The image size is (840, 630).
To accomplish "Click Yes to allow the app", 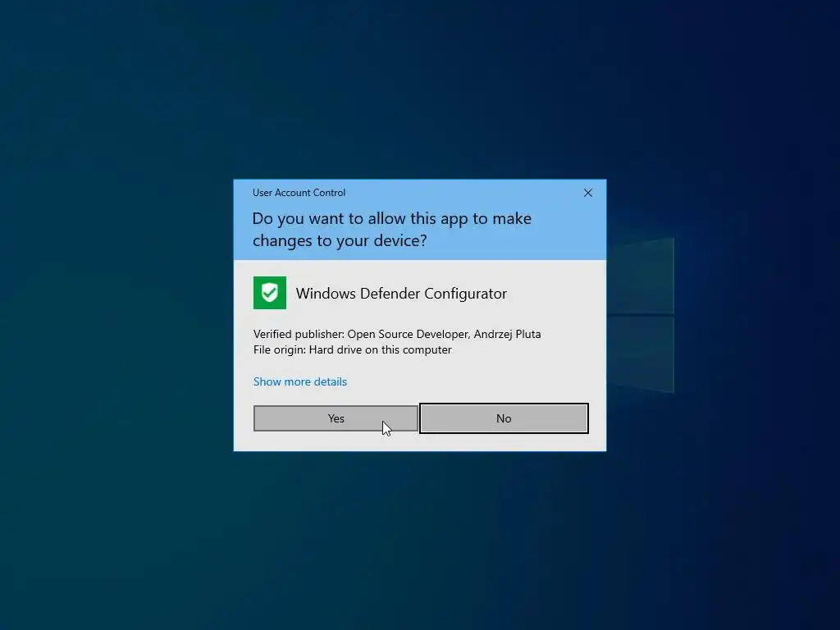I will 336,418.
